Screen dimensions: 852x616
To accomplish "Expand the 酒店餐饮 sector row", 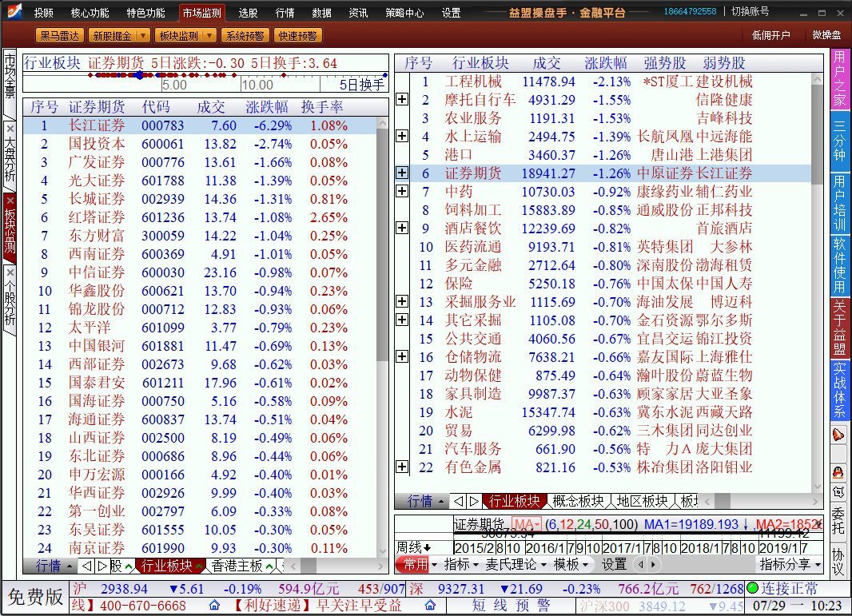I will click(402, 228).
